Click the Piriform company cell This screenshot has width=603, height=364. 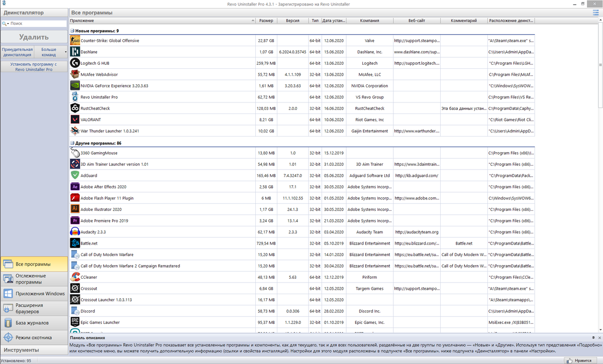(369, 277)
